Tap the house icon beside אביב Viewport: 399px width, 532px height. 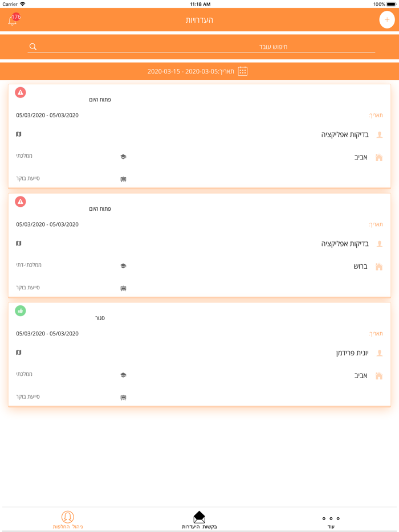[379, 157]
